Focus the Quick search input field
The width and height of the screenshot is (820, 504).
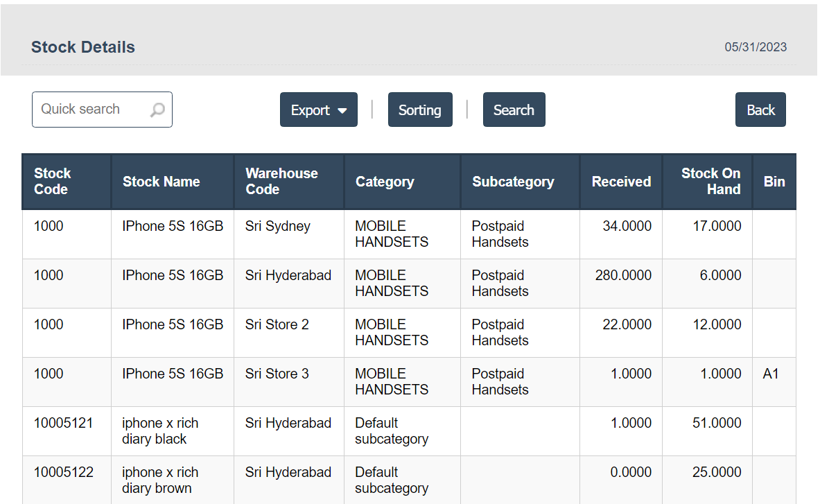point(90,110)
